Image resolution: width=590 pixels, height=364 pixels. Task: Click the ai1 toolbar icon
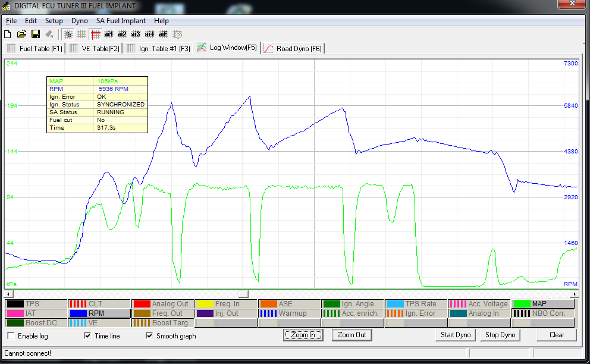click(x=108, y=34)
